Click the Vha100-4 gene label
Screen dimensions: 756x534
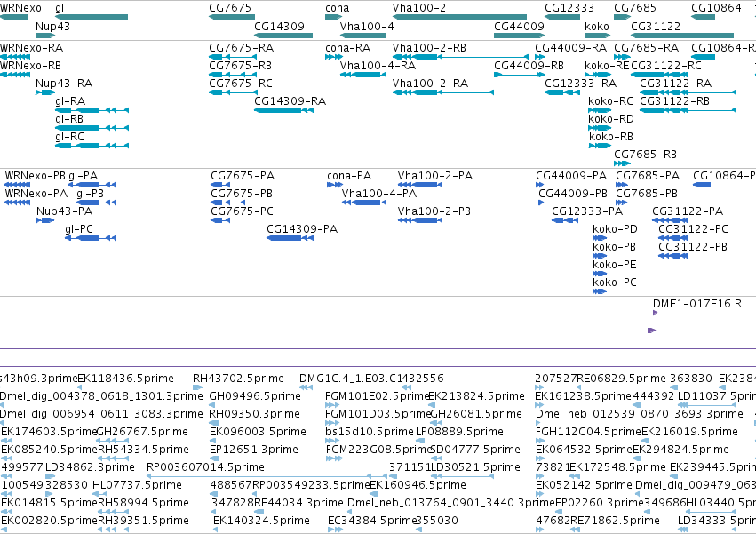coord(367,27)
